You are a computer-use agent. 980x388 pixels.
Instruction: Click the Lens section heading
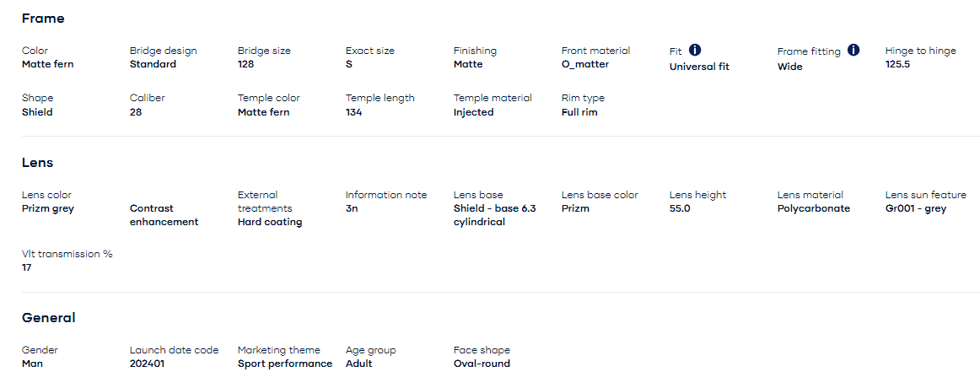click(38, 163)
